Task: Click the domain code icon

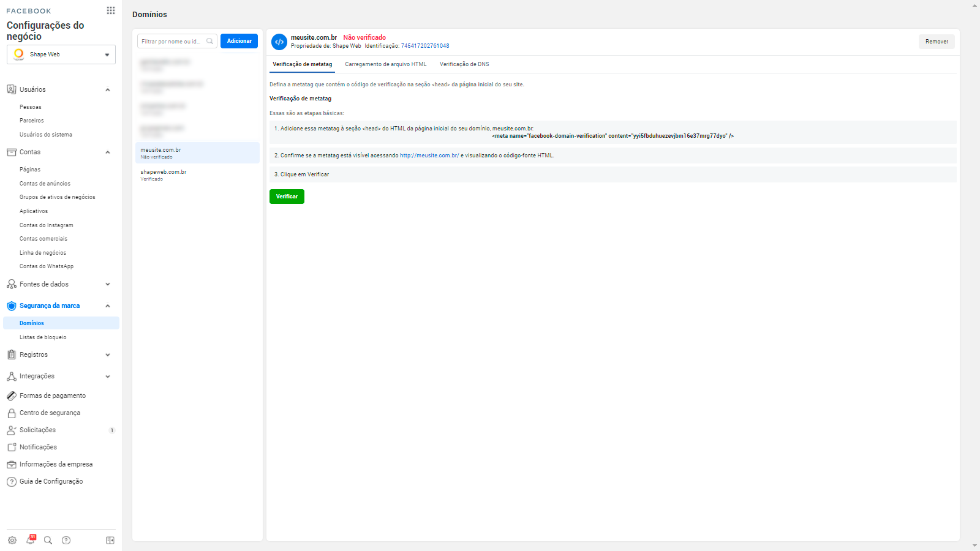Action: coord(279,42)
